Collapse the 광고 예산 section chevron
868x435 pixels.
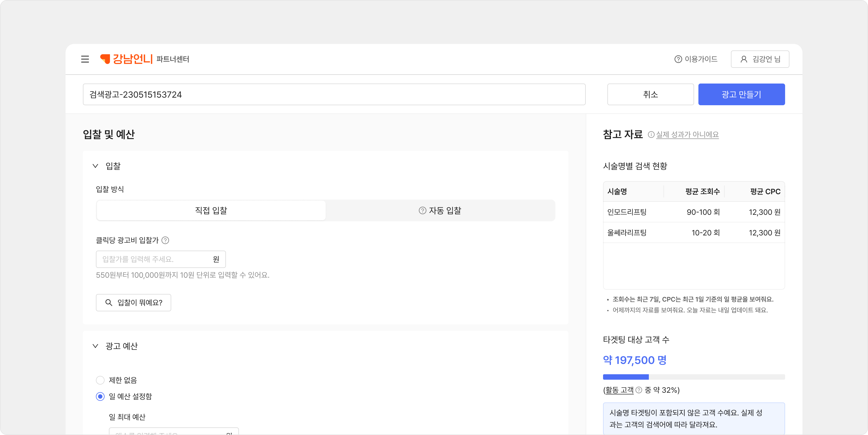coord(95,346)
